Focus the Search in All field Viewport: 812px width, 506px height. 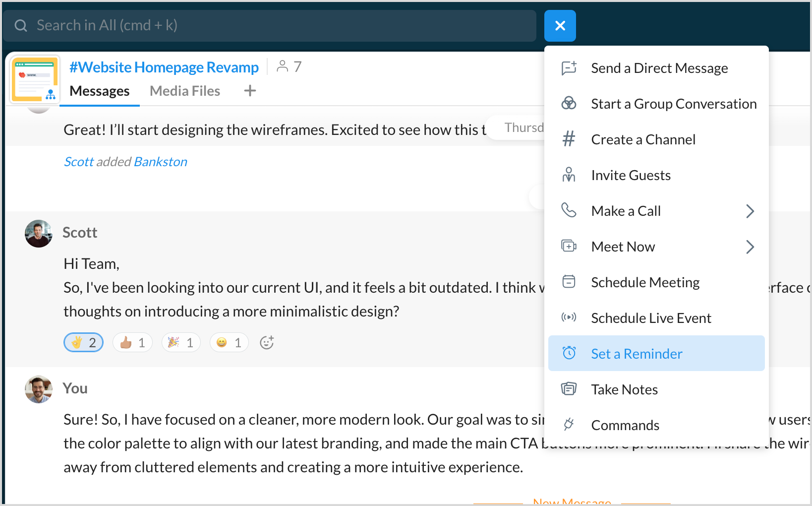tap(270, 26)
